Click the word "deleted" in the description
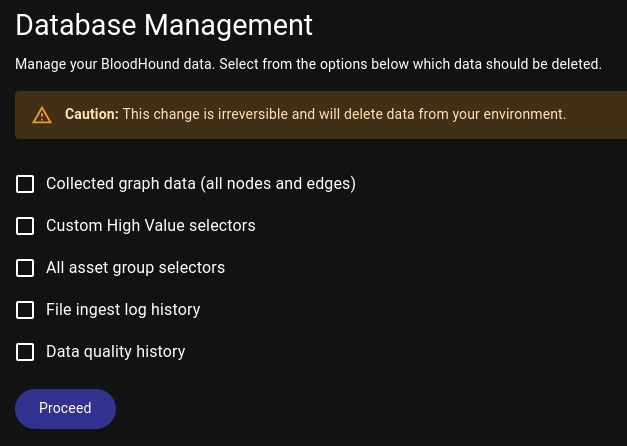Screen dimensions: 627x446 [x=574, y=64]
